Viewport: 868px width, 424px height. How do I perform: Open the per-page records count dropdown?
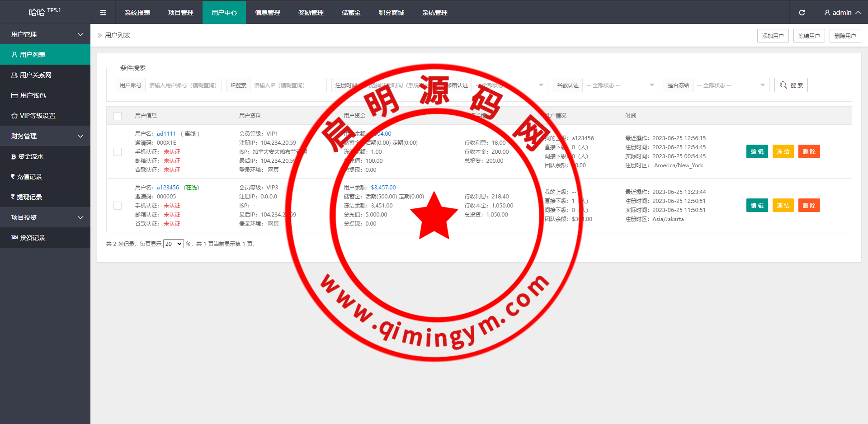[173, 244]
